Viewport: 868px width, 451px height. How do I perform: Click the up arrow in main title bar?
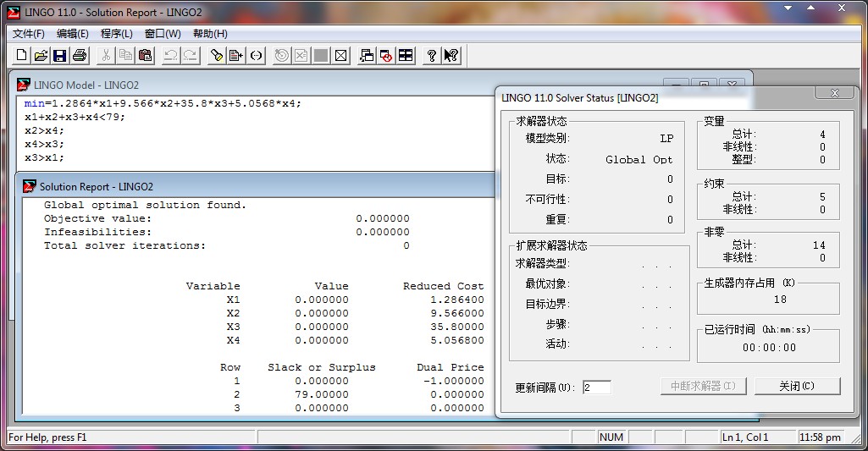[x=811, y=8]
